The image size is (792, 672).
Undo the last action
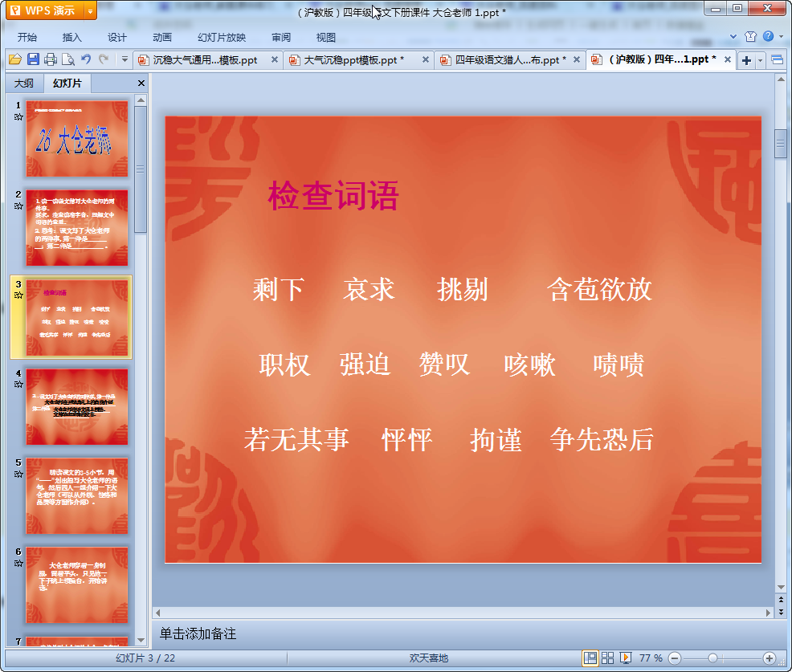(x=86, y=59)
